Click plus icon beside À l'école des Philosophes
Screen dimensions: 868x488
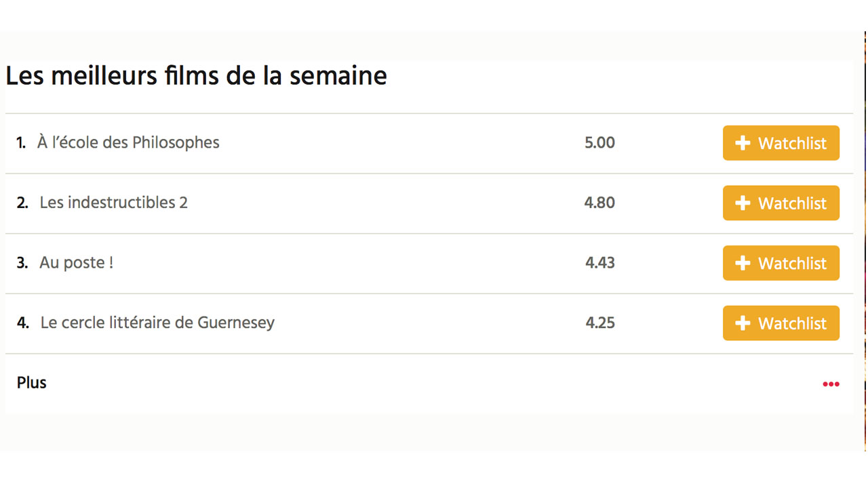743,143
